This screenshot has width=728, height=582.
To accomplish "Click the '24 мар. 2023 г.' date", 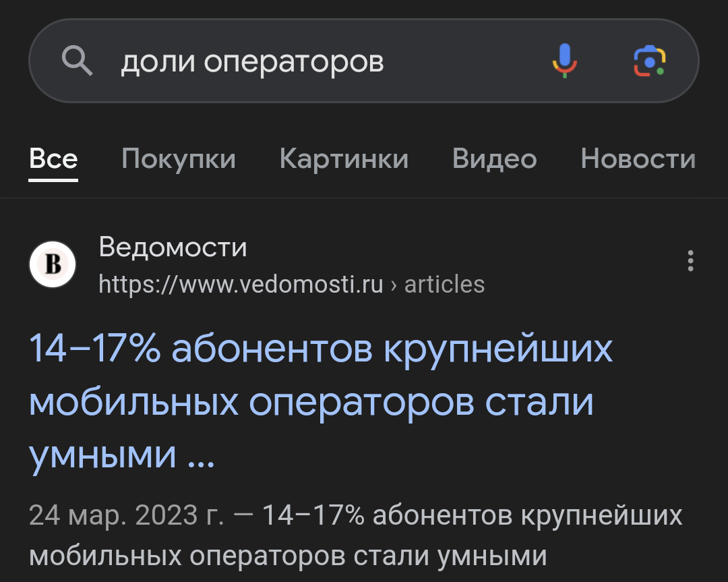I will pyautogui.click(x=126, y=517).
